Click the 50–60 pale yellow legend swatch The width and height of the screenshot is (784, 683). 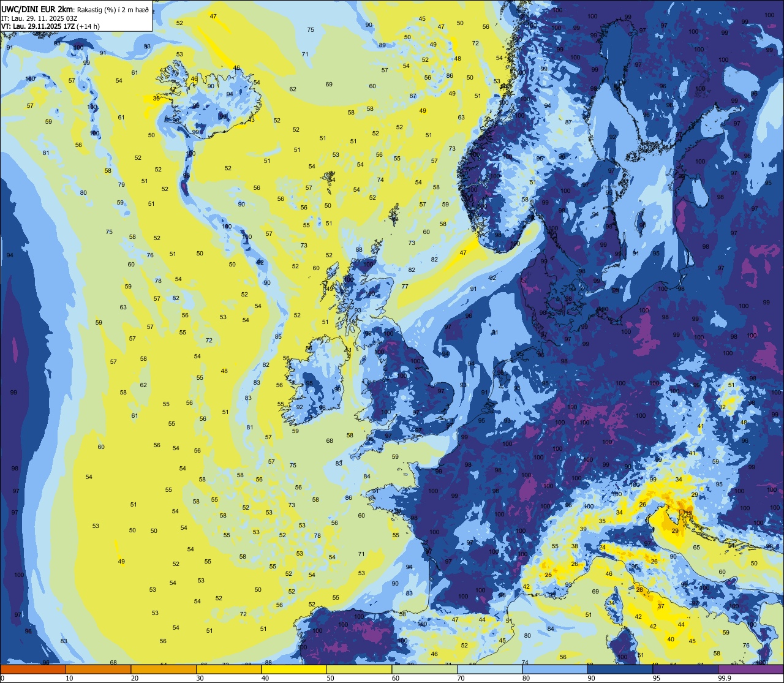[360, 669]
